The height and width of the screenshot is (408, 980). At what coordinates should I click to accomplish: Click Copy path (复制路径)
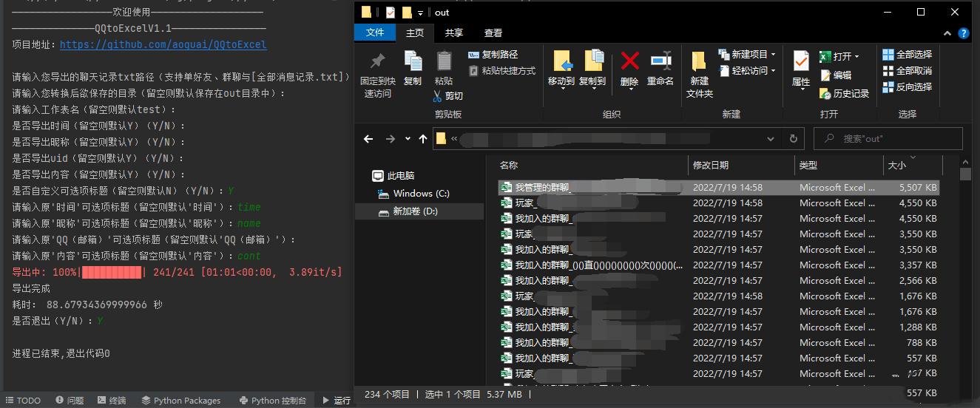[x=493, y=55]
